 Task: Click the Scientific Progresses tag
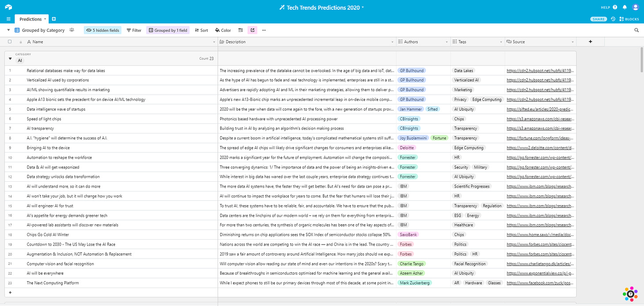click(472, 186)
